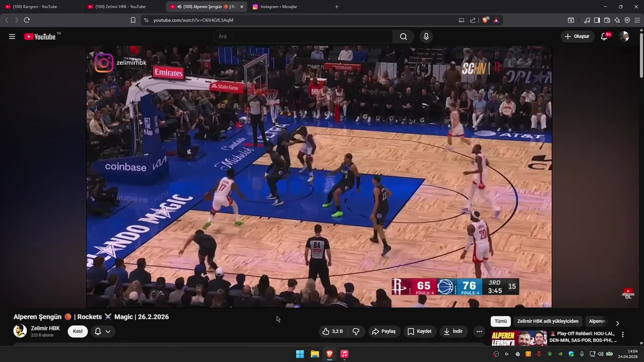644x362 pixels.
Task: Close the Alperen Şengün YouTube tab
Action: 242,7
